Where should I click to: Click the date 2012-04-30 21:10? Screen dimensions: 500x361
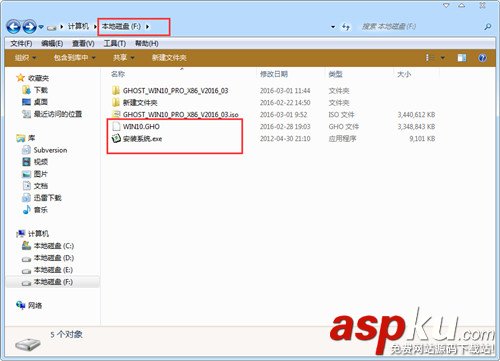coord(285,139)
